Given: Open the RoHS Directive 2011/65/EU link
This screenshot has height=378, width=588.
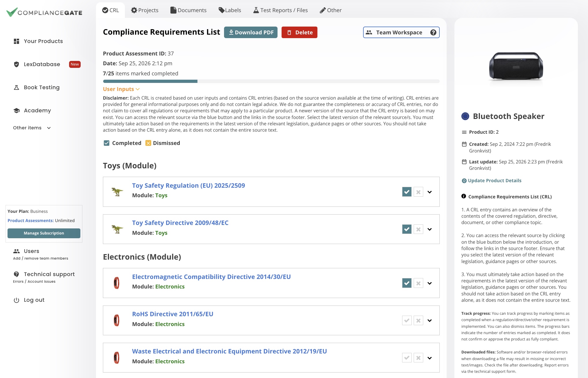Looking at the screenshot, I should pos(173,314).
